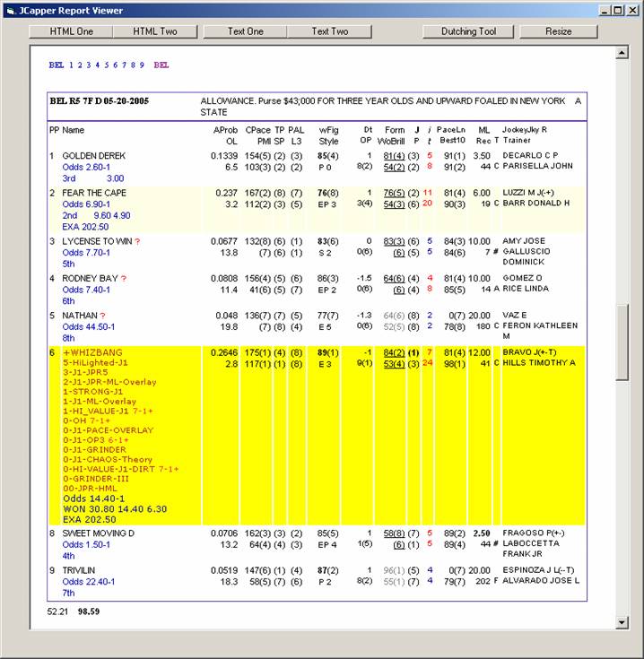This screenshot has height=659, width=644.
Task: Select horse name SWEET MOVING D
Action: pyautogui.click(x=99, y=533)
